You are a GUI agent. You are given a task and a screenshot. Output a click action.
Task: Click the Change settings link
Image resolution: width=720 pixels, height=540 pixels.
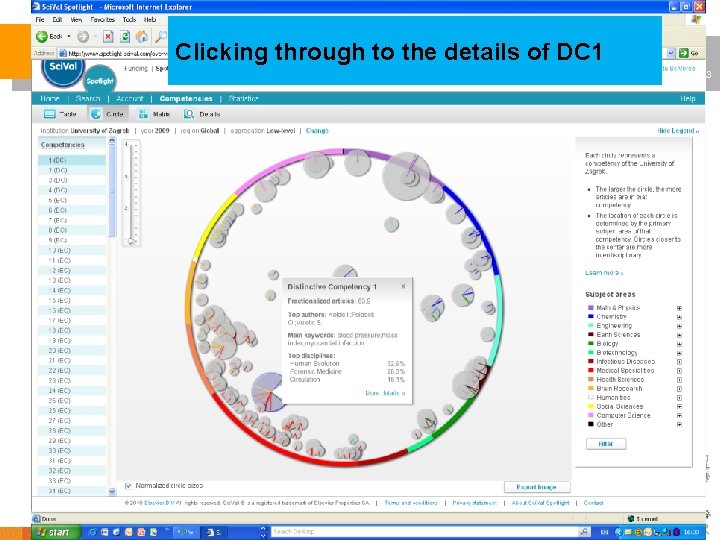(317, 131)
